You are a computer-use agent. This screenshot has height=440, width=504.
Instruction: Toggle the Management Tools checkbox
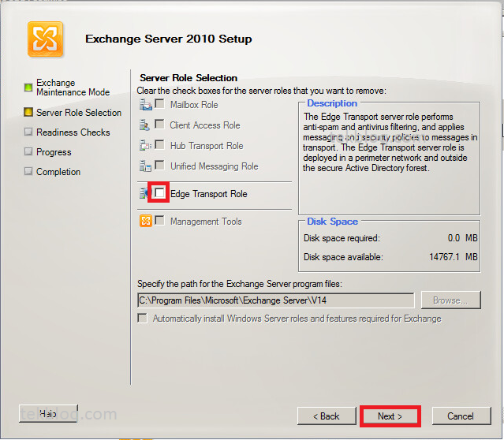[x=160, y=221]
